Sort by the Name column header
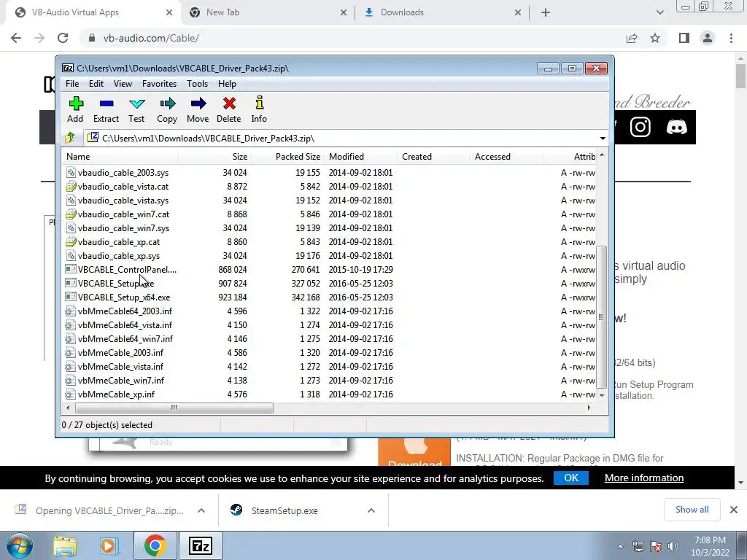 tap(120, 157)
